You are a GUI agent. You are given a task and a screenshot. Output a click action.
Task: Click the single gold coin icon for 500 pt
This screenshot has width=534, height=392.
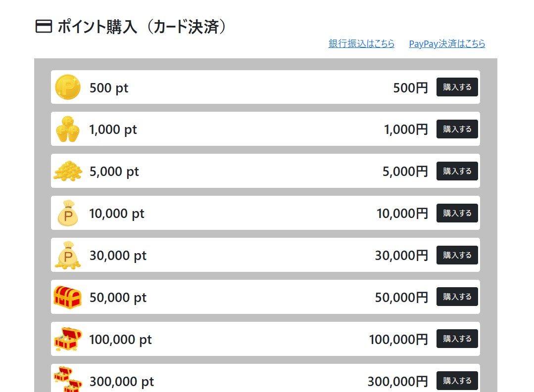(x=68, y=87)
